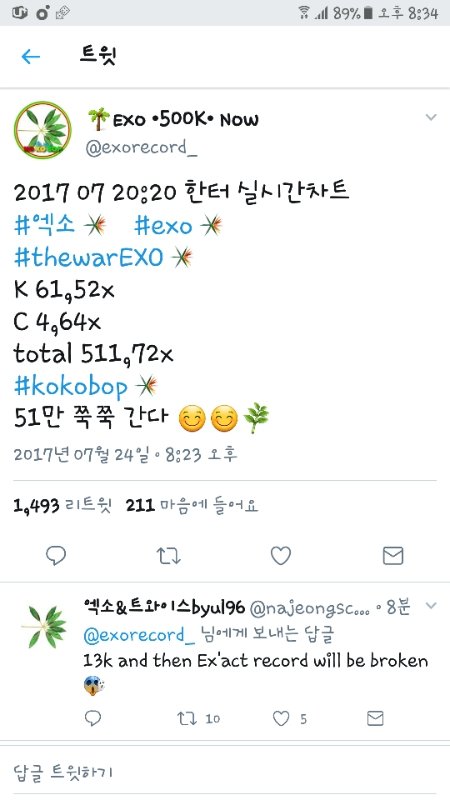
Task: Open the exorecord_ profile picture
Action: coord(43,130)
